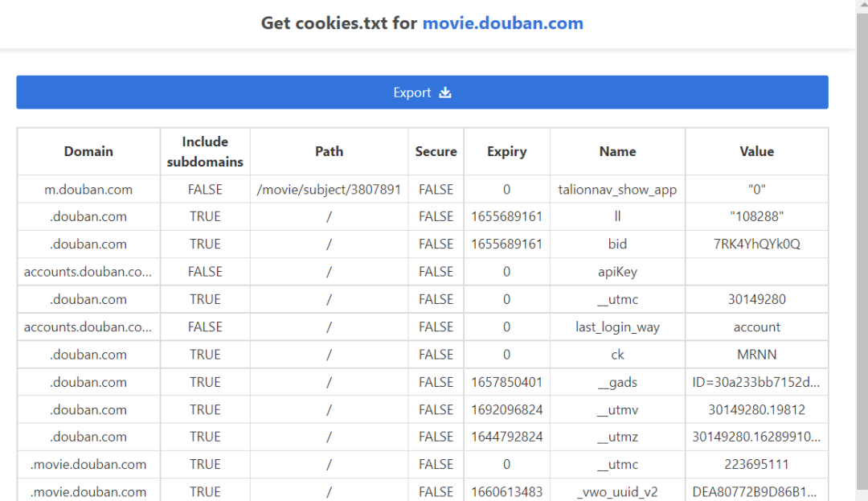868x501 pixels.
Task: Click the account value cell
Action: coord(757,327)
